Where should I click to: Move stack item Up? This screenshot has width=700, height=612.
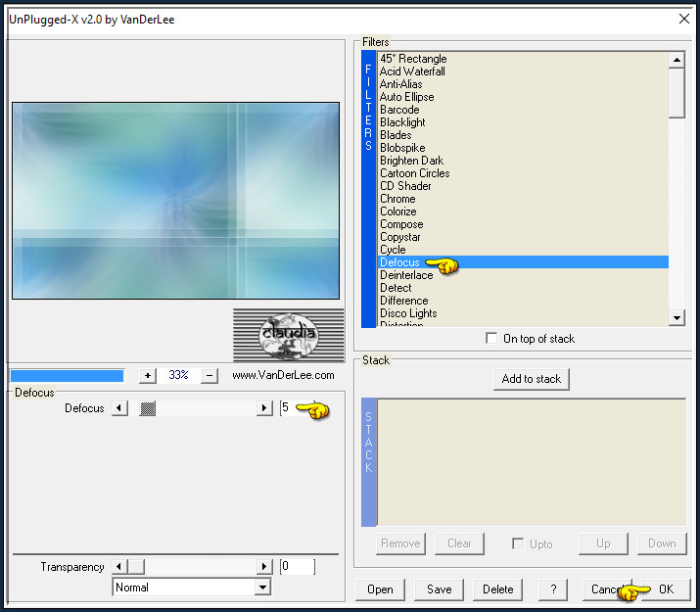(603, 543)
